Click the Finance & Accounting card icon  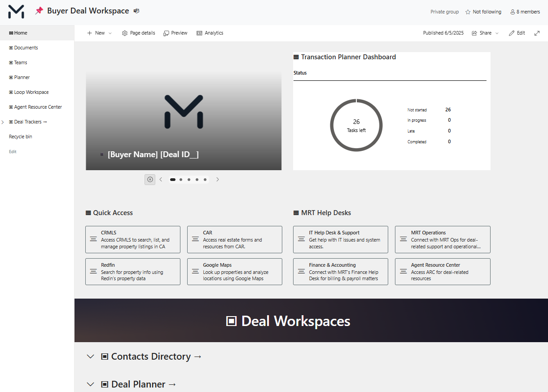pyautogui.click(x=301, y=272)
